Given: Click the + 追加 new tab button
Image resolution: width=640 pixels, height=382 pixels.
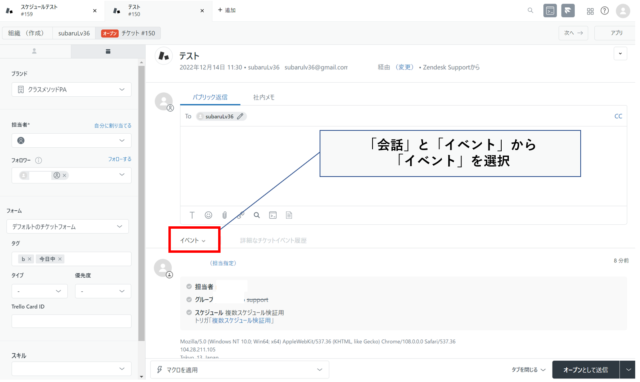Looking at the screenshot, I should point(227,10).
